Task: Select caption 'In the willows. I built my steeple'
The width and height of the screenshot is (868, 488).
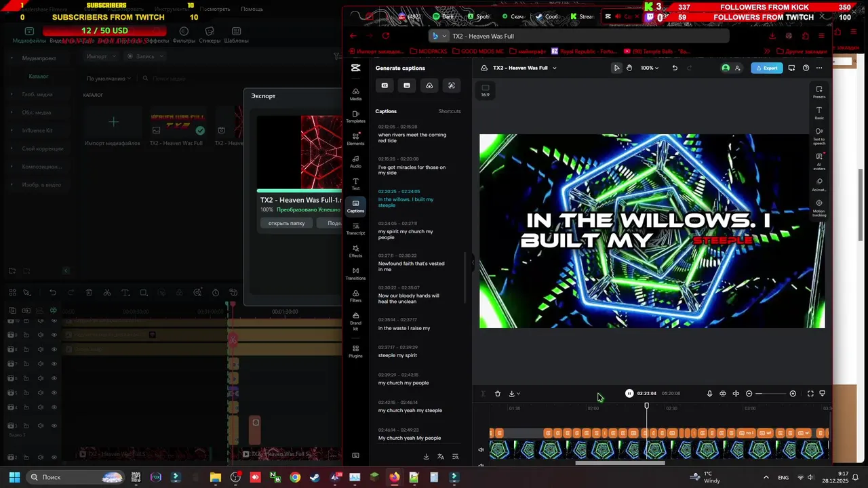Action: [x=406, y=202]
